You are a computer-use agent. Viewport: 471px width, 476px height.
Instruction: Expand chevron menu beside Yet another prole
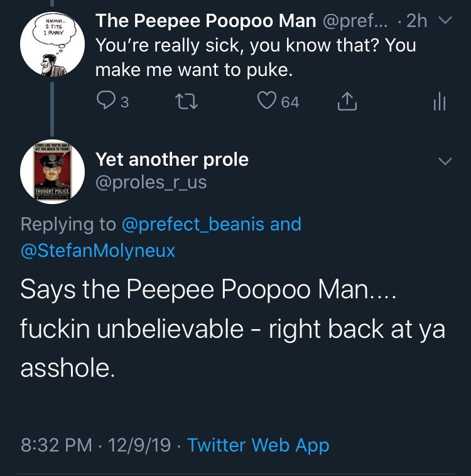point(443,161)
